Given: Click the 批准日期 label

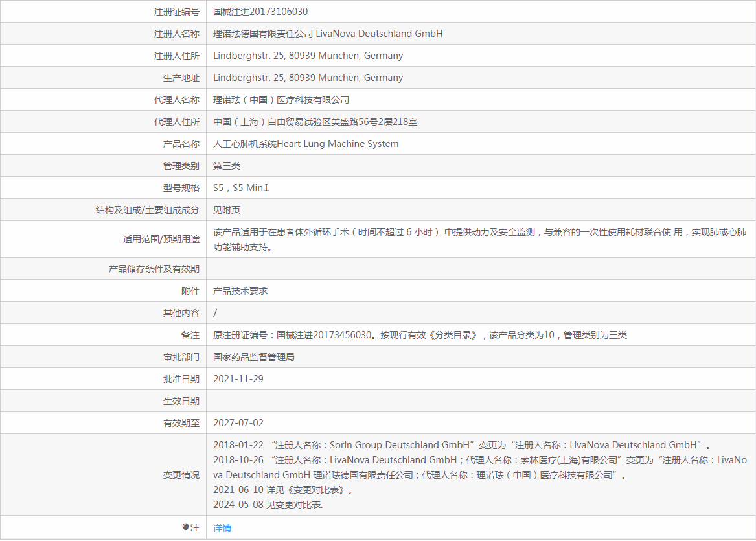Looking at the screenshot, I should 181,379.
